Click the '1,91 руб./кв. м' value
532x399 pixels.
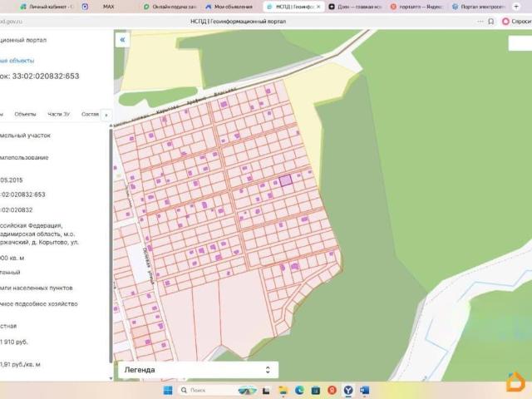20,364
